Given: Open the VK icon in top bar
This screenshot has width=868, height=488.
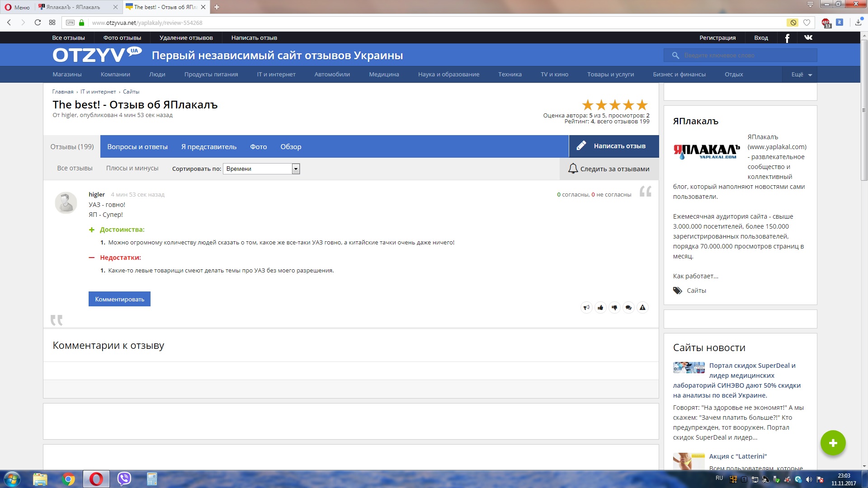Looking at the screenshot, I should 808,38.
